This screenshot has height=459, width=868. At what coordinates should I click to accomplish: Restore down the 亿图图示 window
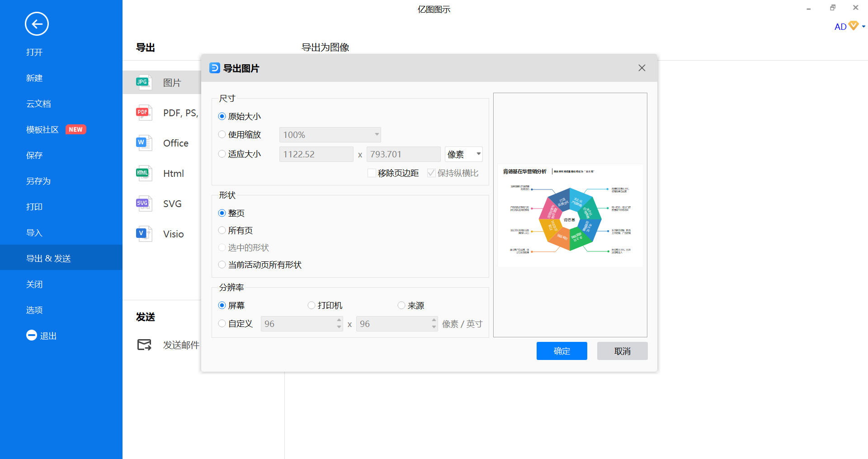tap(833, 8)
